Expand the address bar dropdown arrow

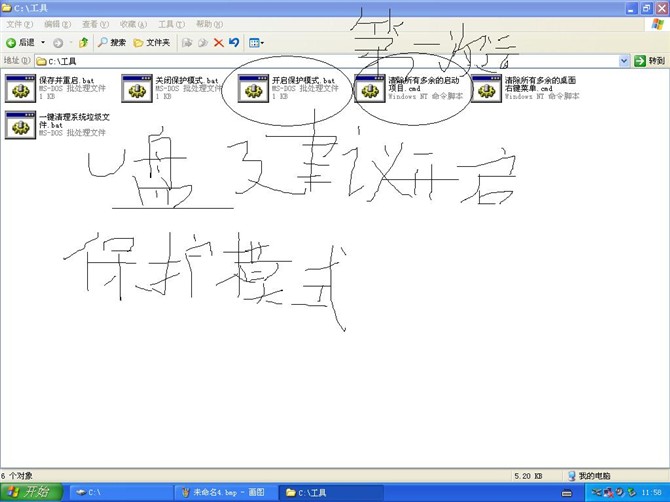click(x=625, y=61)
